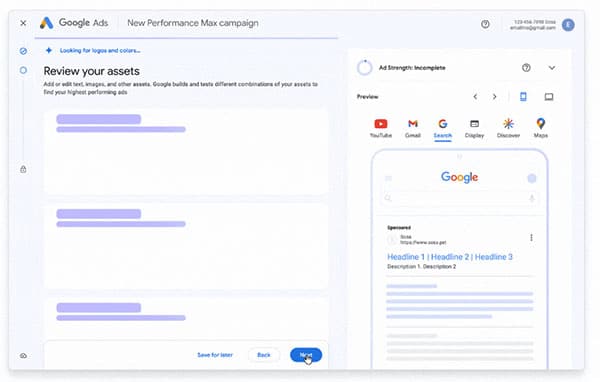Click the locked step padlock icon
The image size is (600, 382).
click(x=23, y=169)
